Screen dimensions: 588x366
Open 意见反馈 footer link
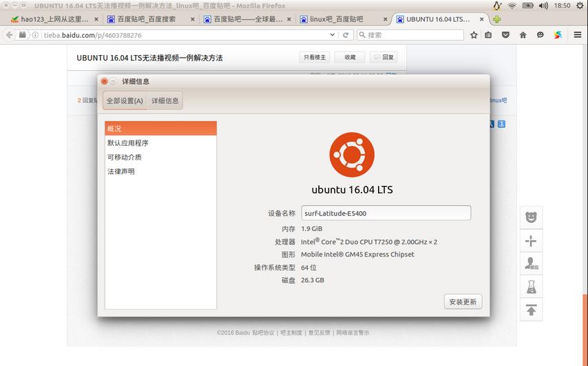(x=319, y=333)
